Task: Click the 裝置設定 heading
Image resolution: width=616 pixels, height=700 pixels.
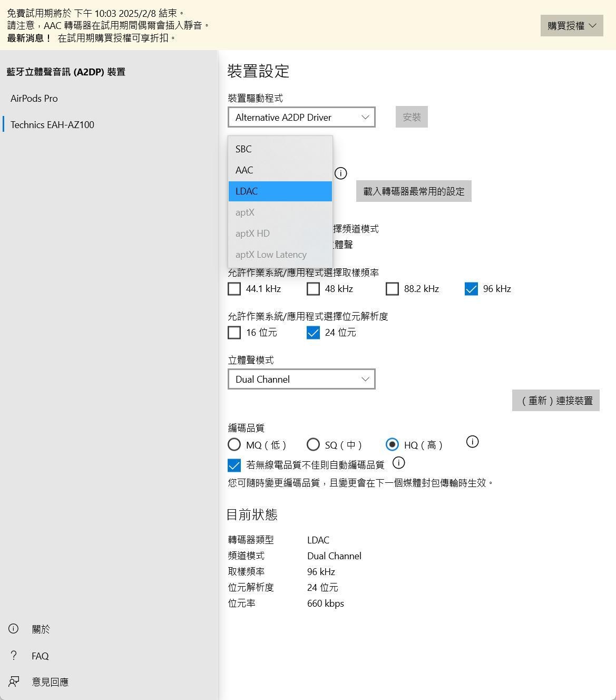Action: 258,71
